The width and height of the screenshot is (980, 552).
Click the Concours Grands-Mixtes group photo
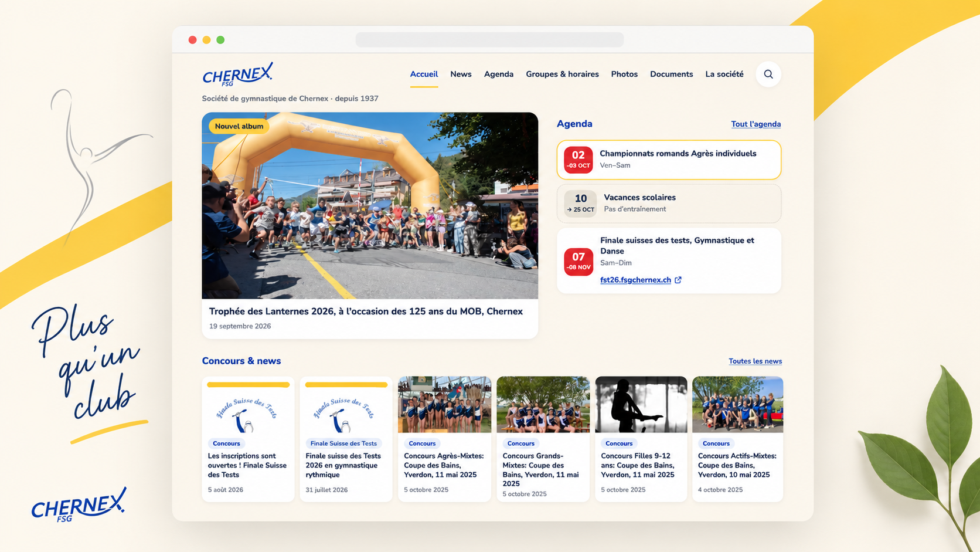pos(543,405)
